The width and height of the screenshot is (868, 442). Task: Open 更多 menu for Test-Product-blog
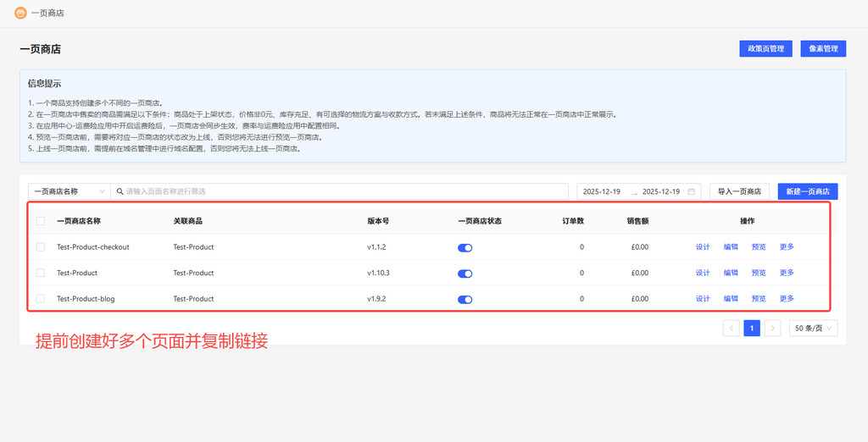[x=787, y=299]
